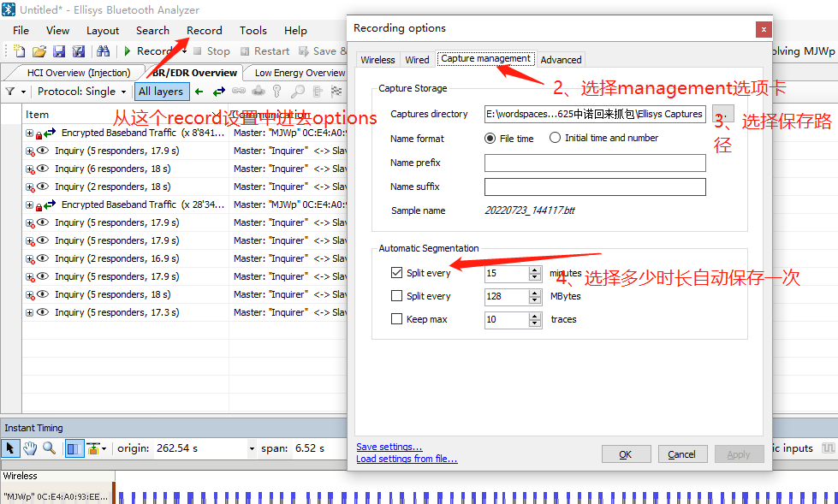Enable the Keep max traces checkbox
Screen dimensions: 838x504
point(396,319)
